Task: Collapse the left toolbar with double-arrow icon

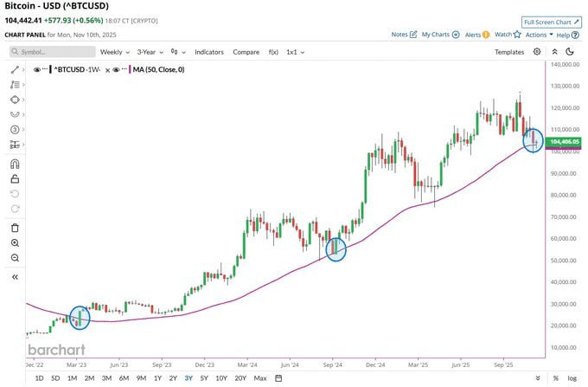Action: (x=15, y=276)
